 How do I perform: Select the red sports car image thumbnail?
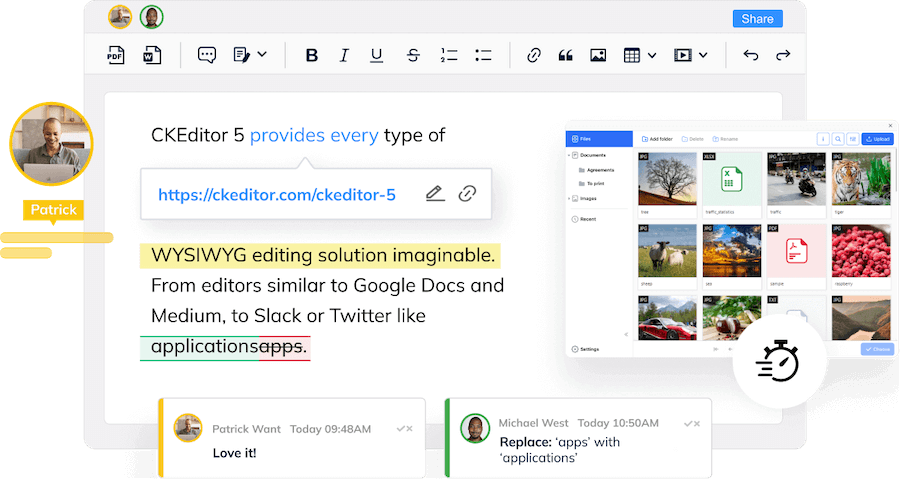(667, 318)
